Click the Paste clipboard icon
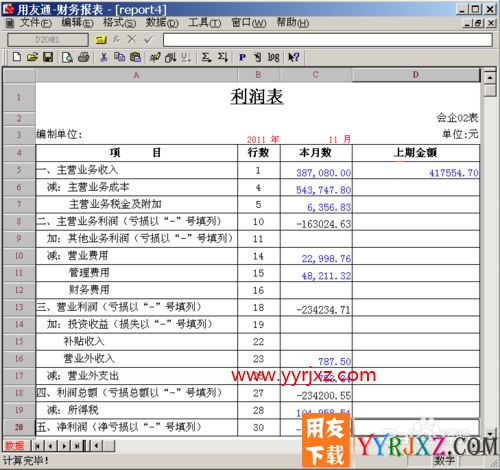 (135, 57)
